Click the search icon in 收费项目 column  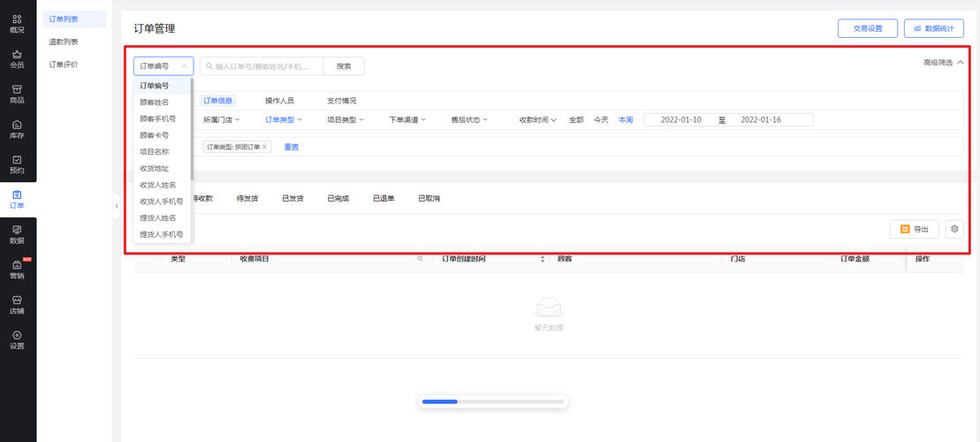click(x=421, y=259)
